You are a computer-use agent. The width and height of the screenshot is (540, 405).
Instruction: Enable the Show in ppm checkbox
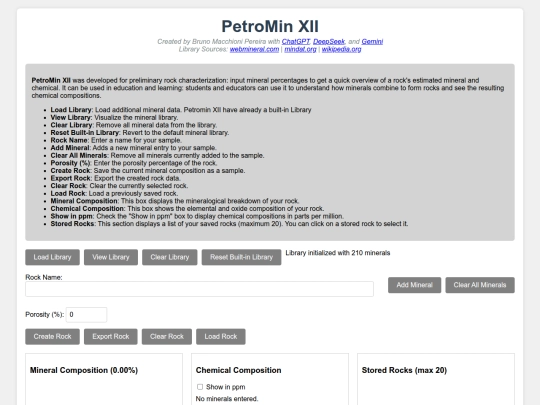200,387
